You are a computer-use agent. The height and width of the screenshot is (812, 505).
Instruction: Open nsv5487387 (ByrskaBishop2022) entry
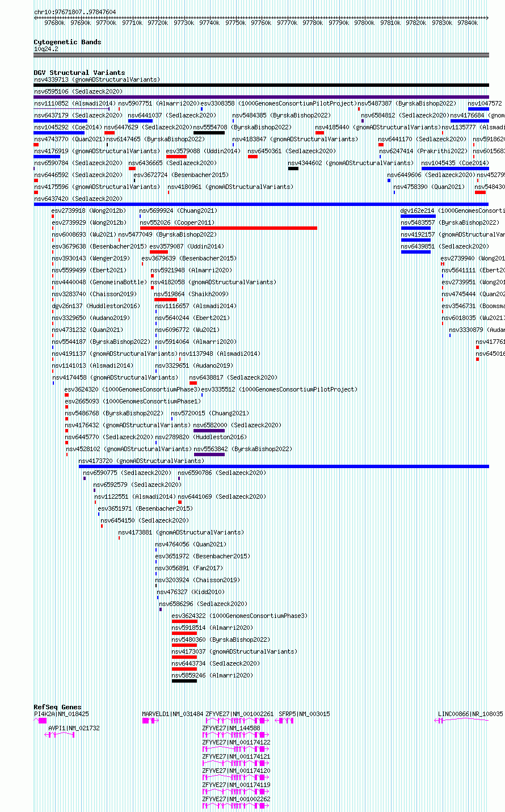click(407, 103)
